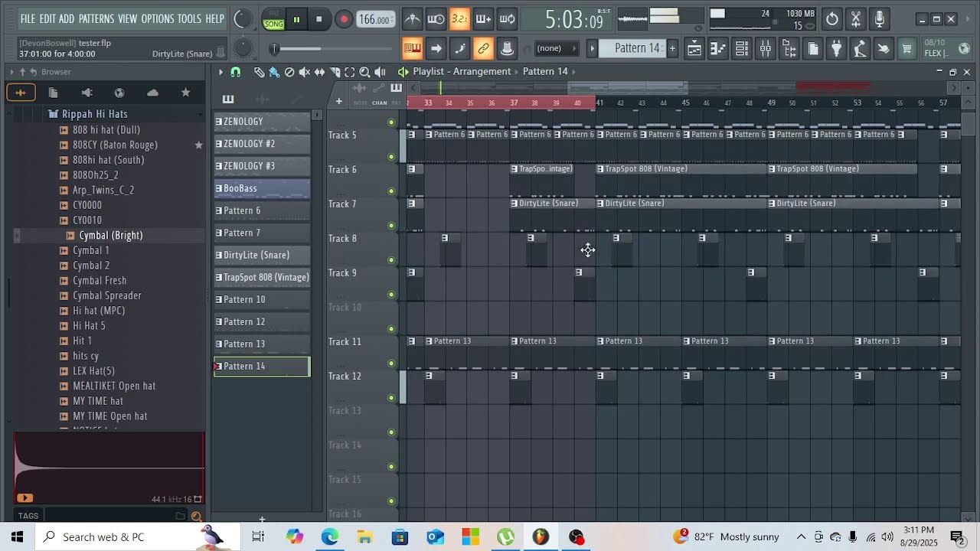Open the Mixer view icon

765,49
